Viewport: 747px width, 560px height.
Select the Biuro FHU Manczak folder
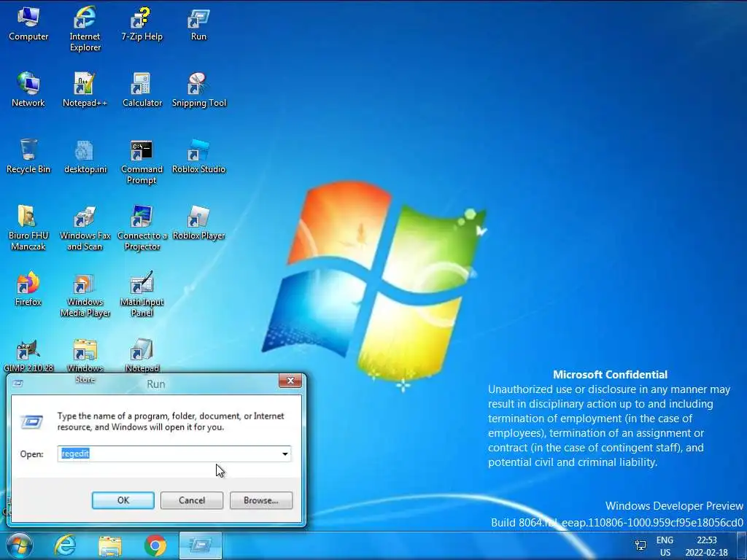pyautogui.click(x=28, y=227)
